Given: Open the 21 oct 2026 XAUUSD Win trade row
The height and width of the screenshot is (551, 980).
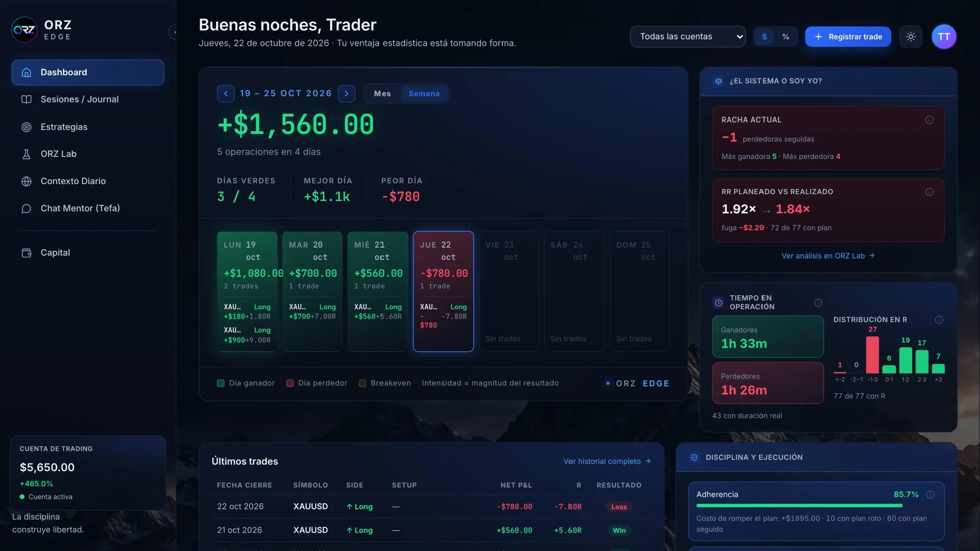Looking at the screenshot, I should (x=431, y=531).
